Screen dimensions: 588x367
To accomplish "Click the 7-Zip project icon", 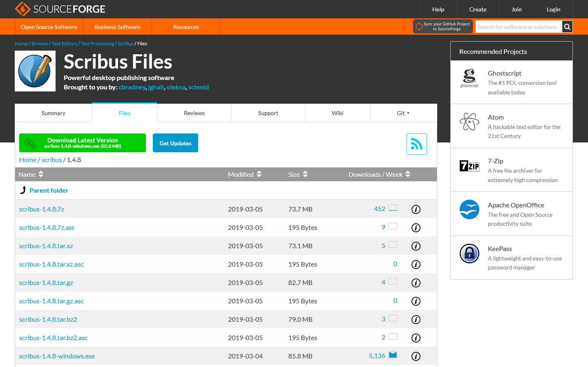I will tap(469, 166).
